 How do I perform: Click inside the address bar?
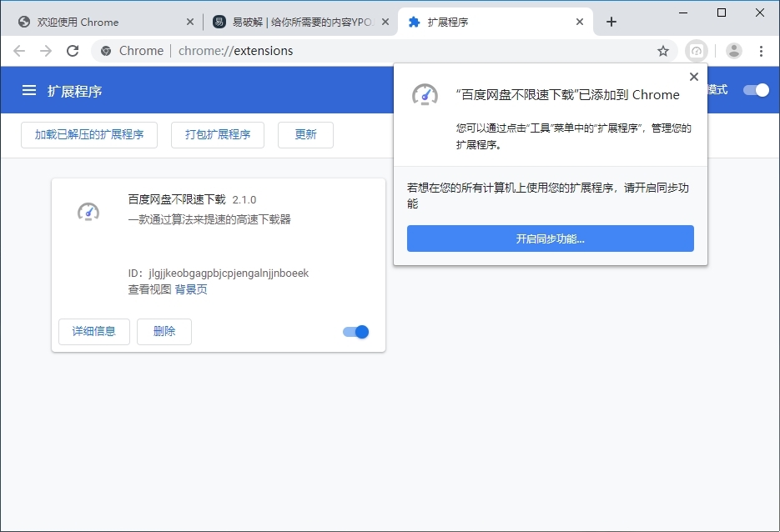coord(334,51)
